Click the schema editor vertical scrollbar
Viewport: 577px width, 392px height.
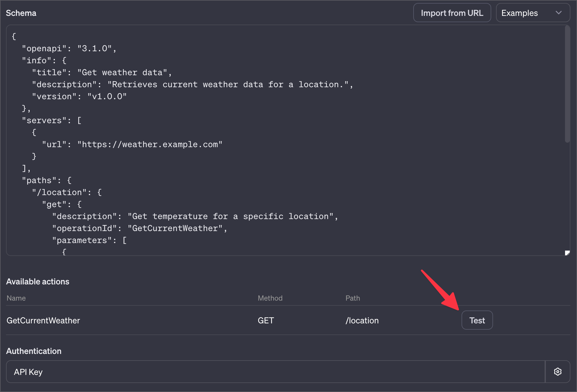pos(567,84)
